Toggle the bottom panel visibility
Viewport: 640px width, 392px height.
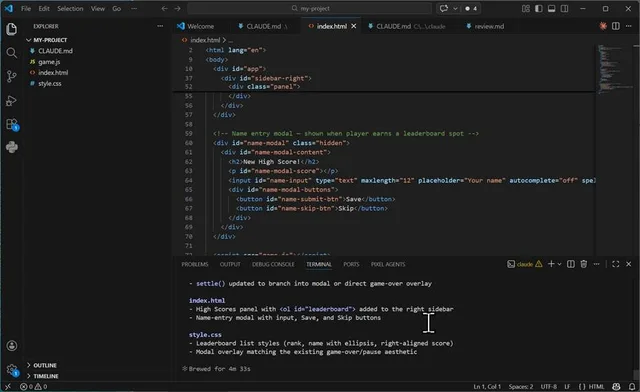point(551,8)
